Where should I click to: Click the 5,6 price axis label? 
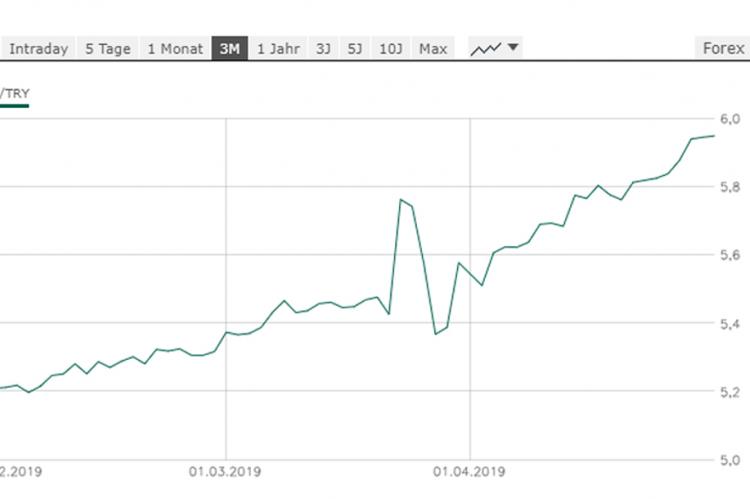pos(730,255)
